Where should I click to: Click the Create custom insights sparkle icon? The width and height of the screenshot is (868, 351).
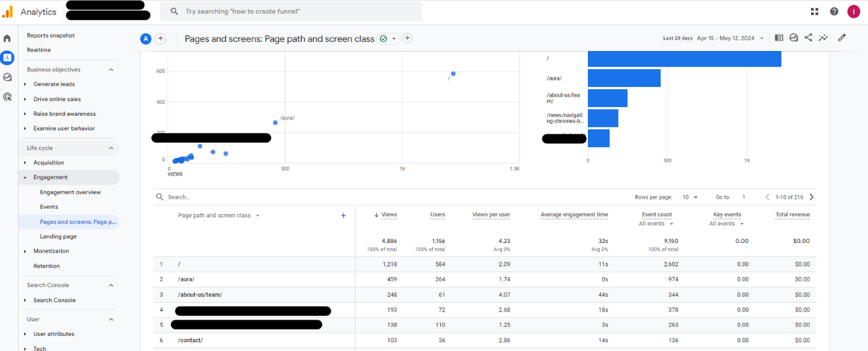[823, 38]
